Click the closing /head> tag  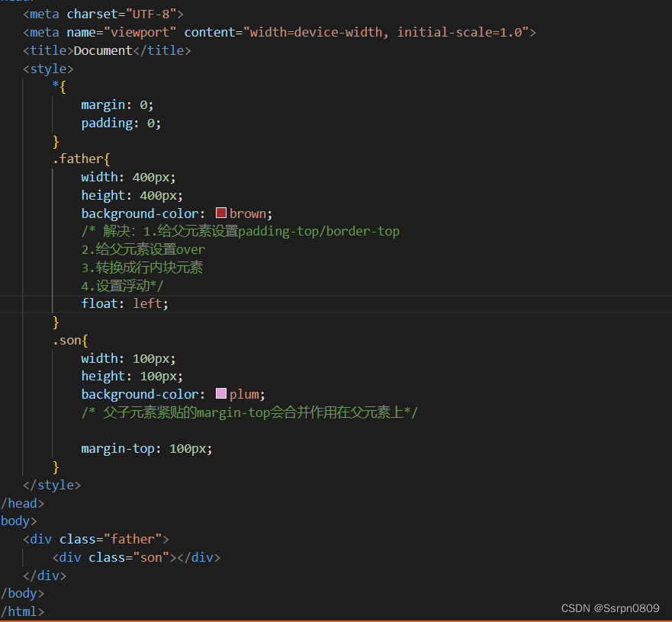pos(22,503)
